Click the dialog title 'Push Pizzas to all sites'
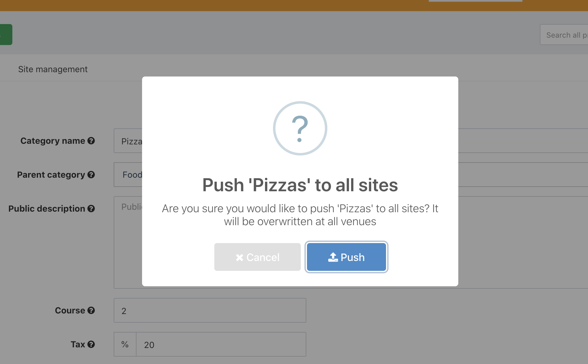588x364 pixels. pos(300,185)
